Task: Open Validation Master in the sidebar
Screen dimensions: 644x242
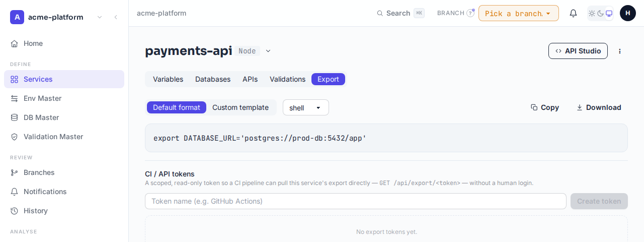Action: [64, 137]
